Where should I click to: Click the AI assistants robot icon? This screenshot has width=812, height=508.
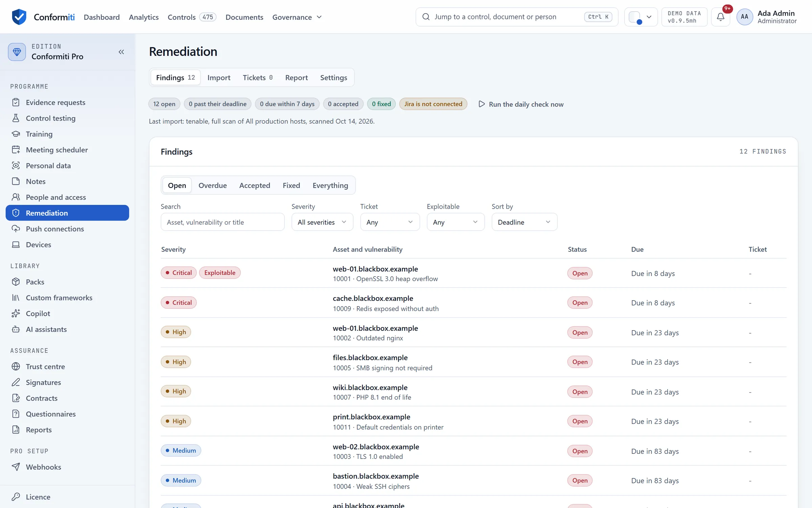16,329
